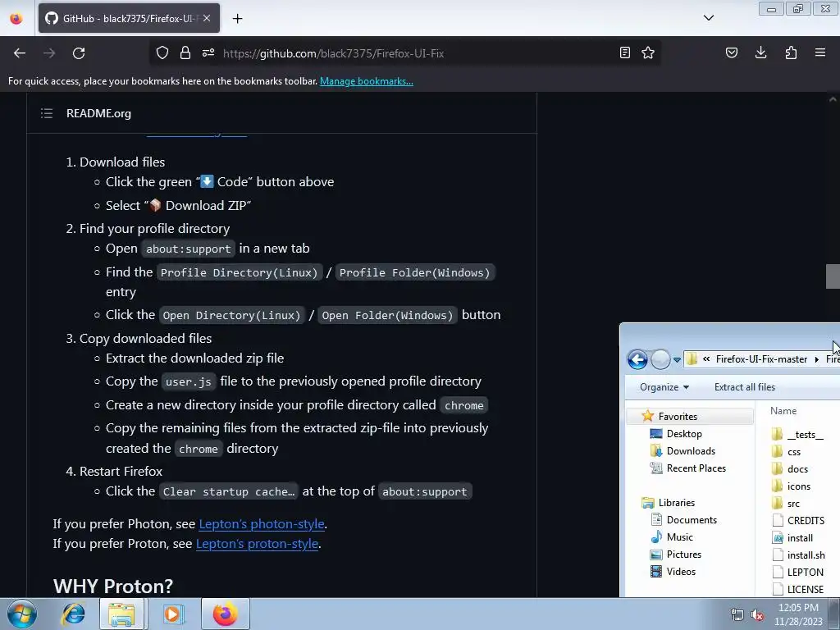Select Recent Places in Explorer sidebar
Screen dimensions: 840x630
click(696, 468)
